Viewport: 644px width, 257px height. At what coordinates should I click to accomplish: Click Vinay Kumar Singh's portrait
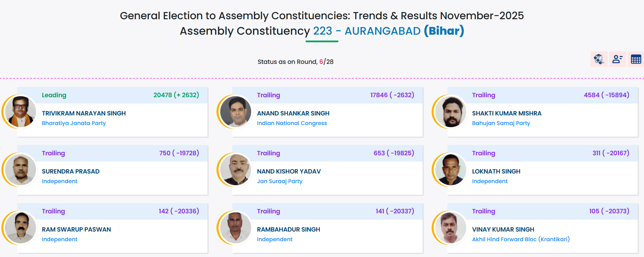(451, 228)
